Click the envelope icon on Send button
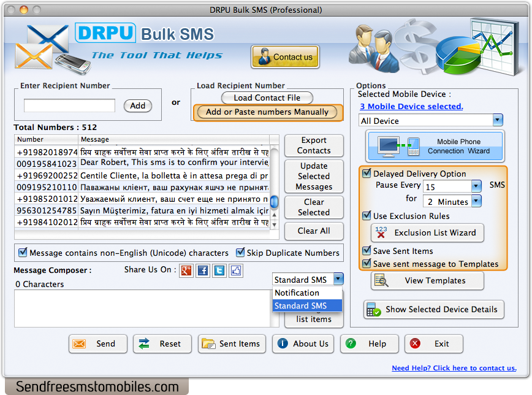The height and width of the screenshot is (395, 532). click(x=79, y=343)
